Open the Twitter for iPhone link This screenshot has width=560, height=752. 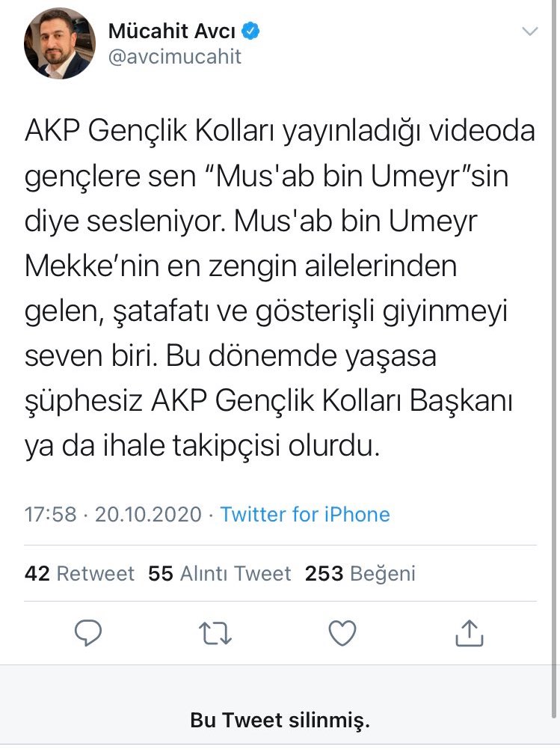pyautogui.click(x=302, y=515)
